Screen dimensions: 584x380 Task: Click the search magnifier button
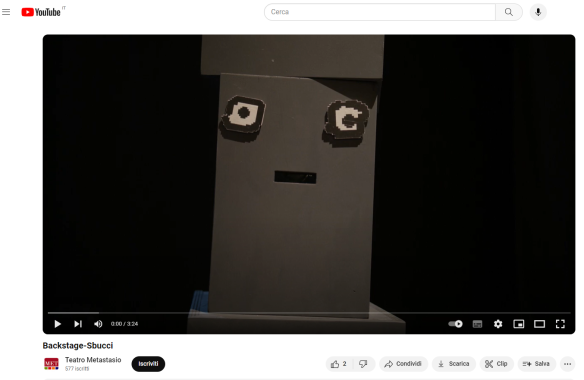click(x=509, y=12)
